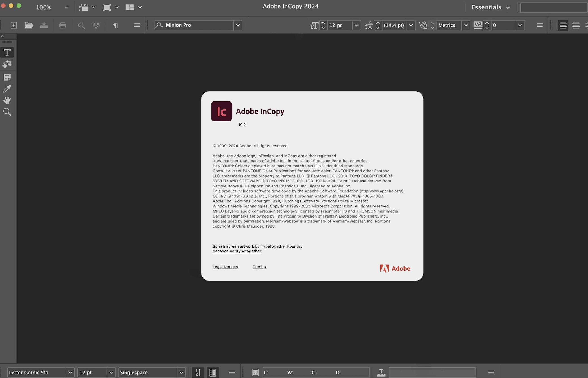The height and width of the screenshot is (378, 588).
Task: Click the red close window button
Action: [3, 6]
